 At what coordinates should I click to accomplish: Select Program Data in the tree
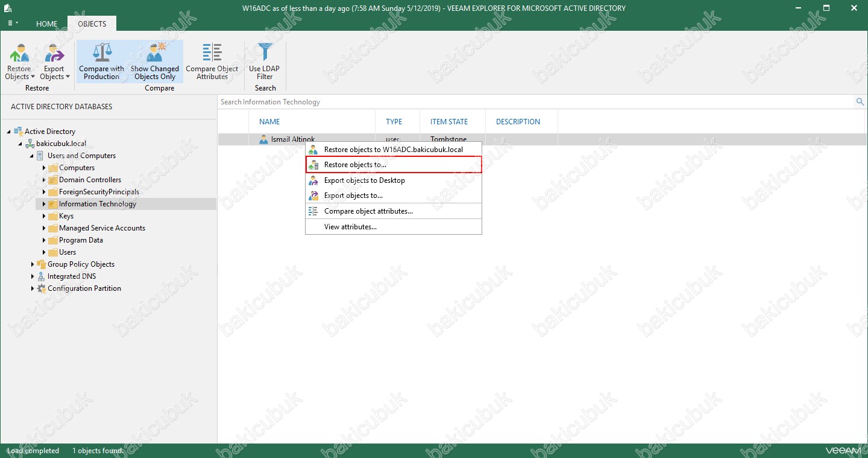81,240
